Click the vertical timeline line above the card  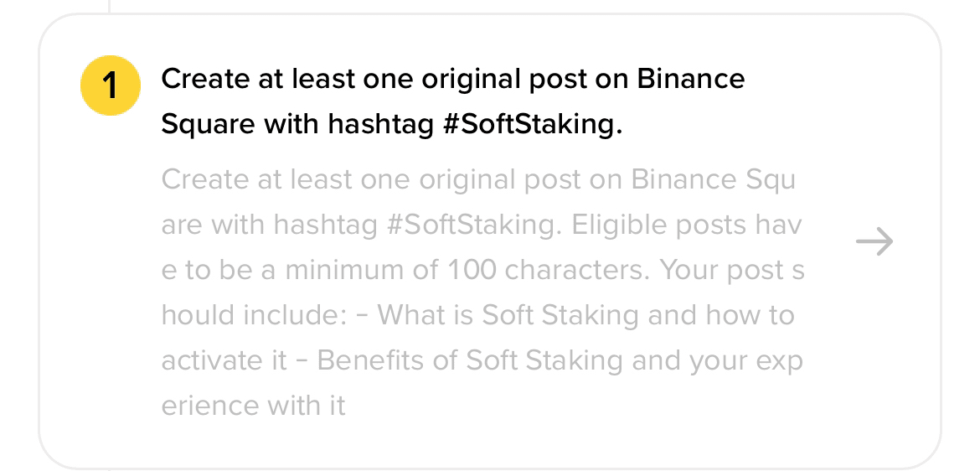[110, 6]
